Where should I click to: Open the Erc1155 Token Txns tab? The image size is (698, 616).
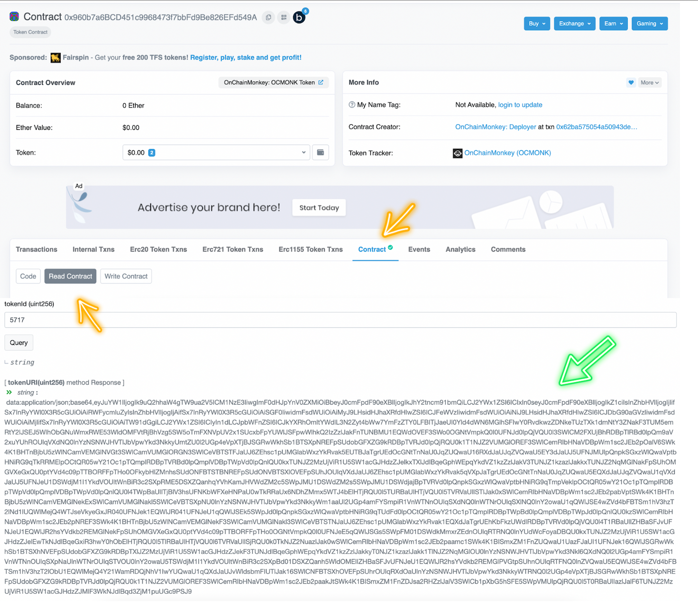pyautogui.click(x=311, y=249)
